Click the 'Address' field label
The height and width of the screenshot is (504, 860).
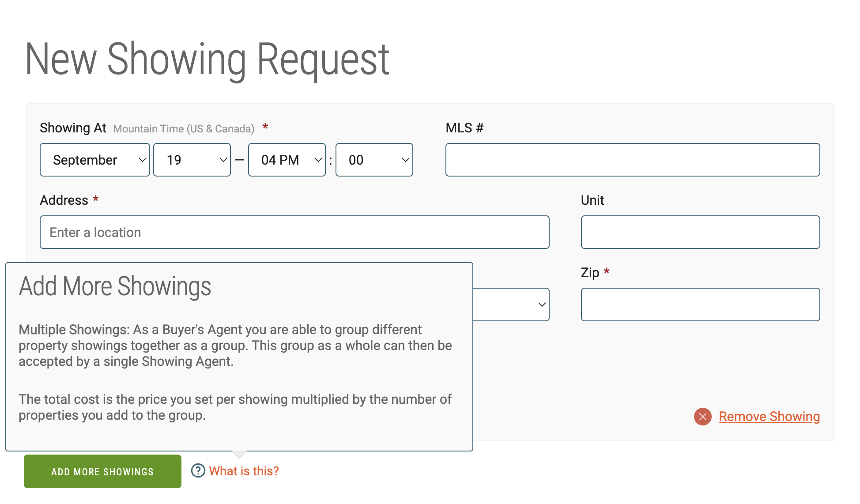coord(64,200)
